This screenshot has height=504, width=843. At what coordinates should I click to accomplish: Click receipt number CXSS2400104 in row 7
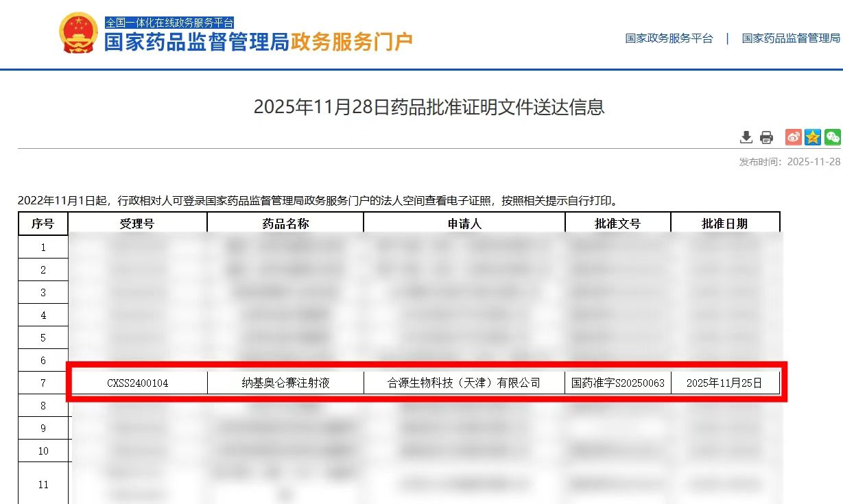[137, 383]
